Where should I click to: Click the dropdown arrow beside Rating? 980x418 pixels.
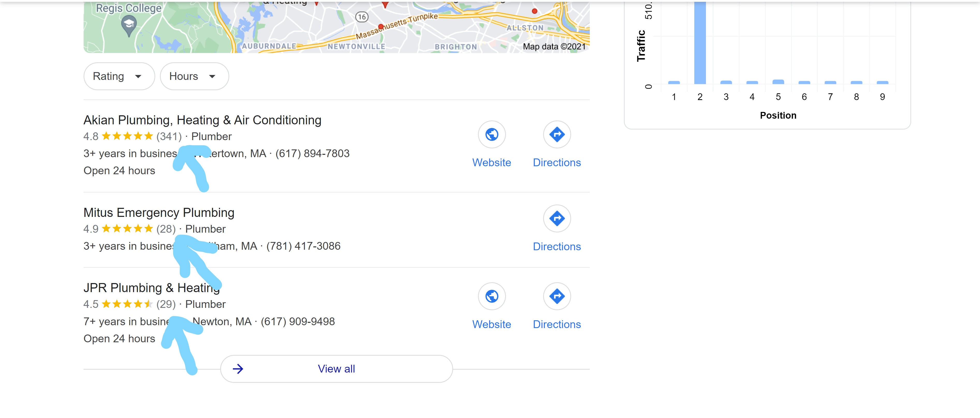(138, 76)
